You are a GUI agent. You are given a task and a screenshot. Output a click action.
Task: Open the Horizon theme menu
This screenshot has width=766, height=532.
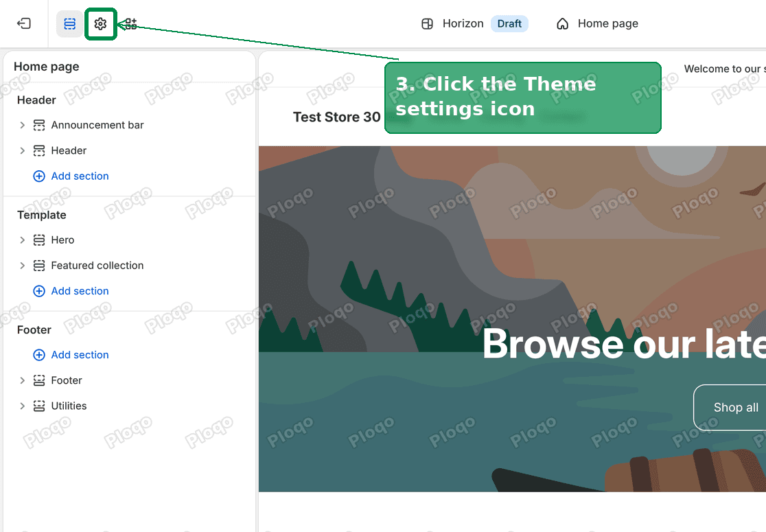463,23
